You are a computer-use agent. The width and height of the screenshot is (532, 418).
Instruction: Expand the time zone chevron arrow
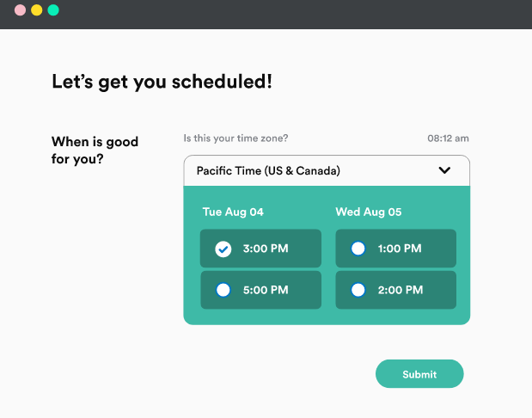pos(444,170)
